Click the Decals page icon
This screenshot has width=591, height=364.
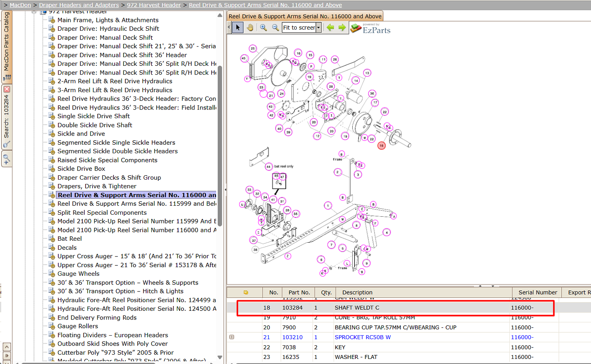pyautogui.click(x=51, y=247)
